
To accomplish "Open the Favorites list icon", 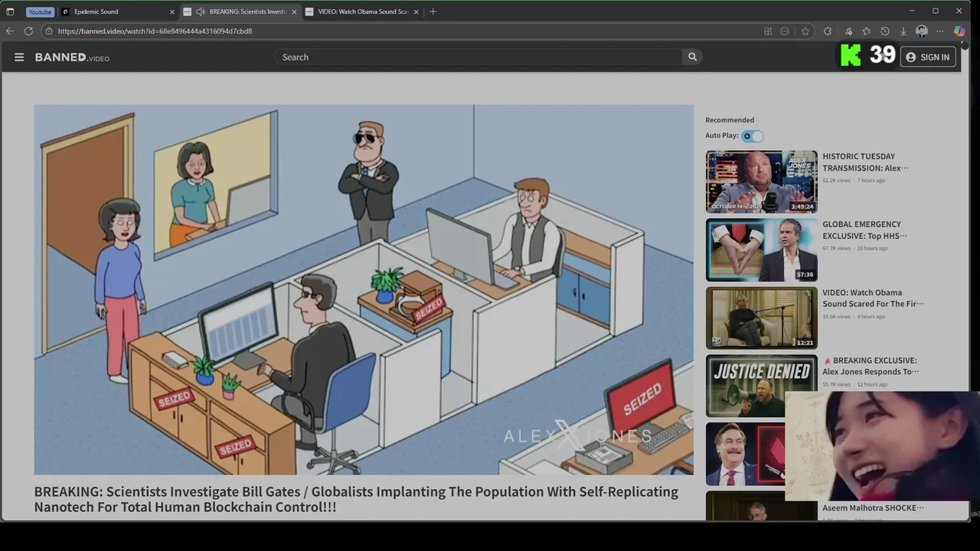I will pos(867,31).
